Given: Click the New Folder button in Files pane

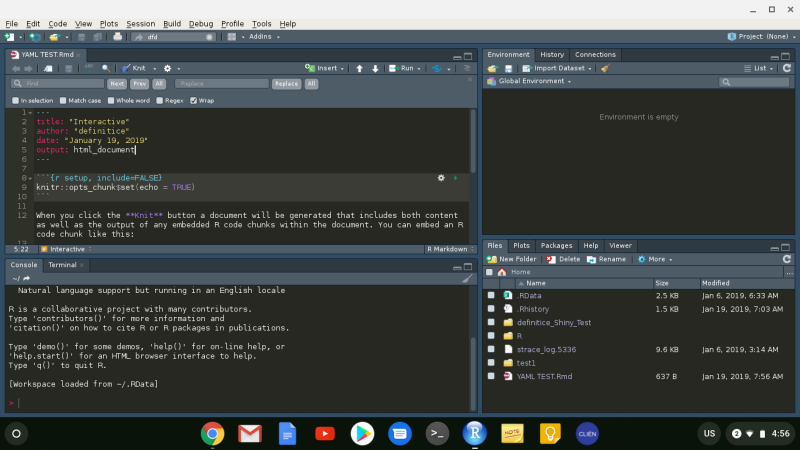Looking at the screenshot, I should (513, 259).
